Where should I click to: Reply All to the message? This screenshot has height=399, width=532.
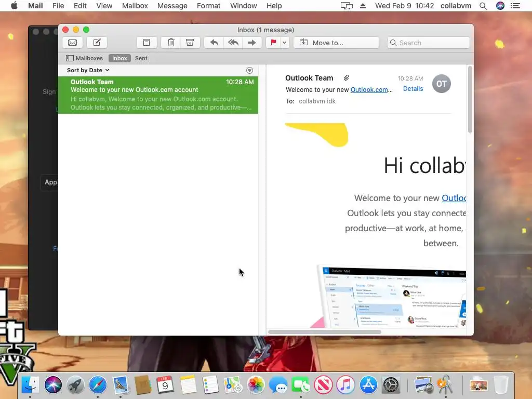(233, 43)
